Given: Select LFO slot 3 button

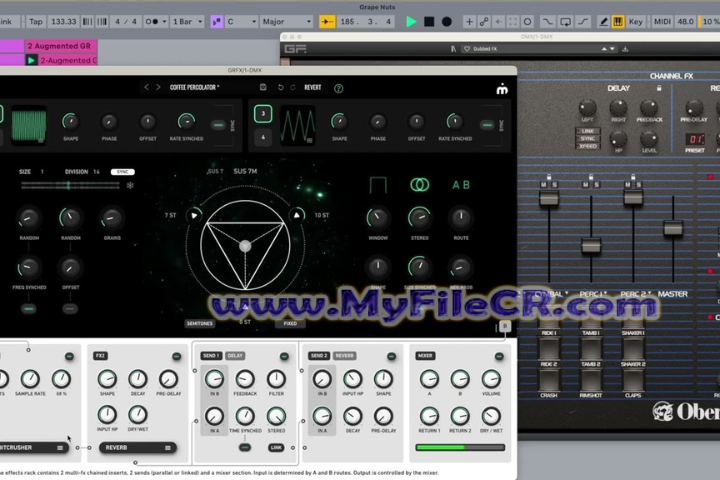Looking at the screenshot, I should point(263,114).
